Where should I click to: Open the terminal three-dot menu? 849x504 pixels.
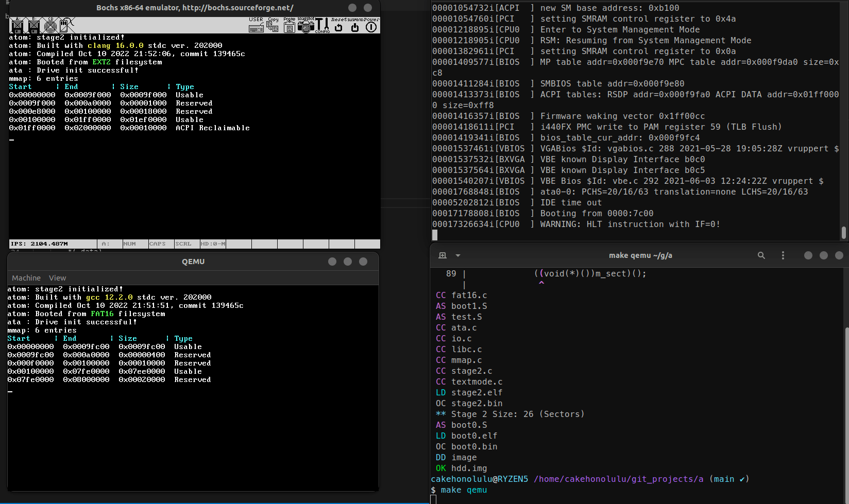pyautogui.click(x=783, y=255)
